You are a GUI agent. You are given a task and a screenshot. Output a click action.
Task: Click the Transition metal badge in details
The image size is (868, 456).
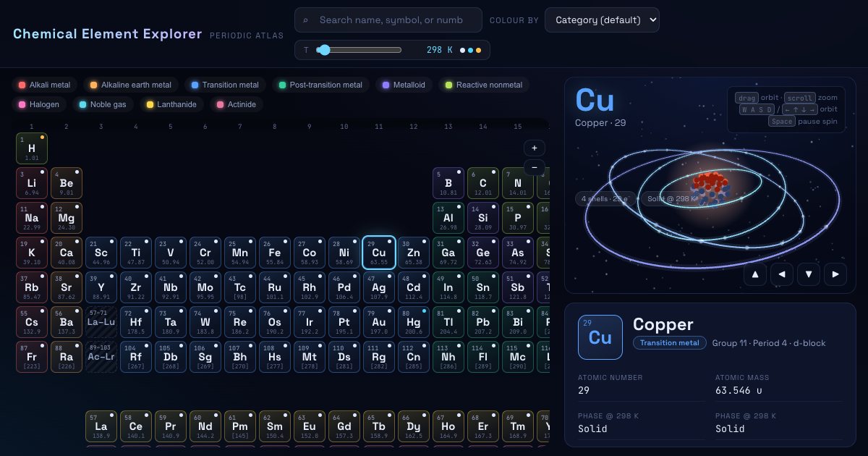click(670, 343)
